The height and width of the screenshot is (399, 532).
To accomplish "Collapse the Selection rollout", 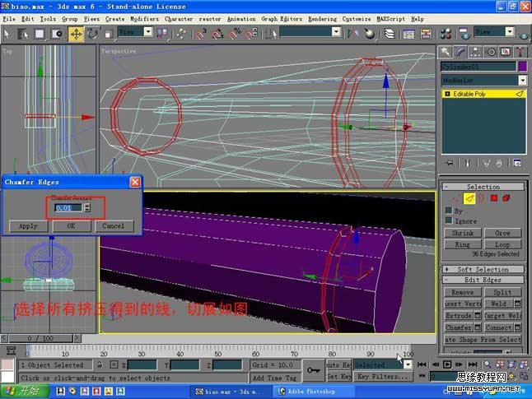I will tap(483, 187).
